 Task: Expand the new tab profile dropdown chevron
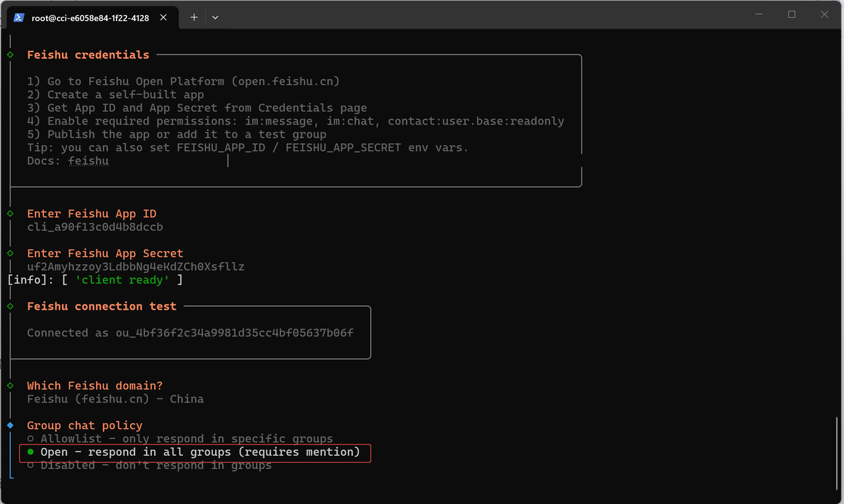click(x=215, y=18)
